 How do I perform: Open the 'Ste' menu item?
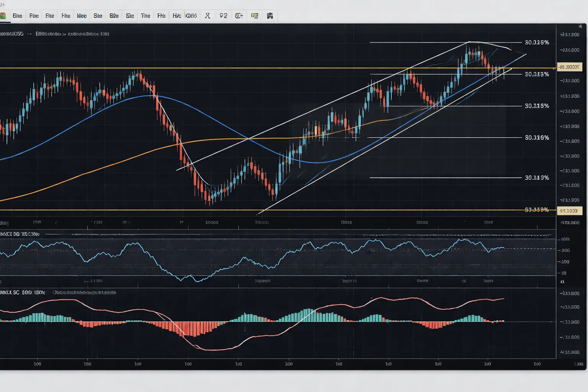tap(98, 16)
